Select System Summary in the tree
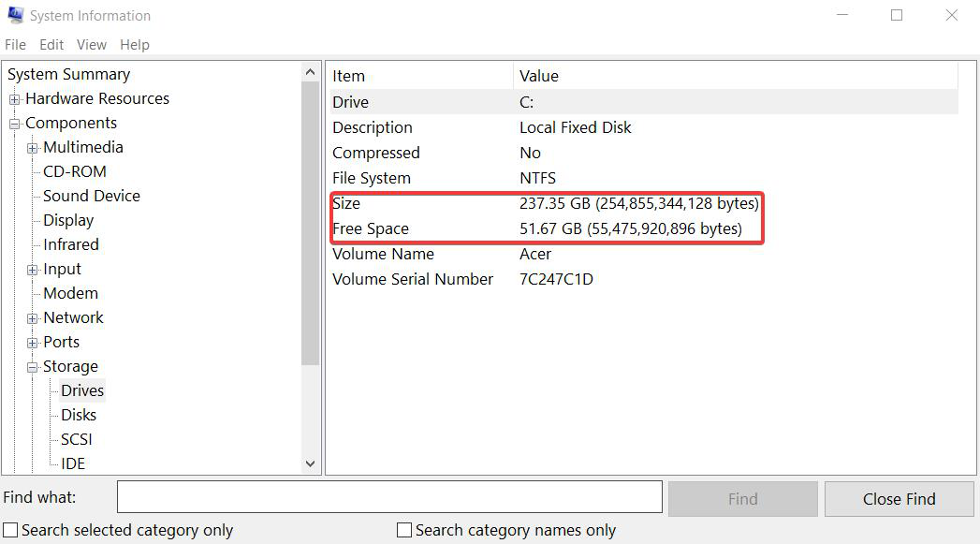The image size is (980, 544). click(68, 74)
